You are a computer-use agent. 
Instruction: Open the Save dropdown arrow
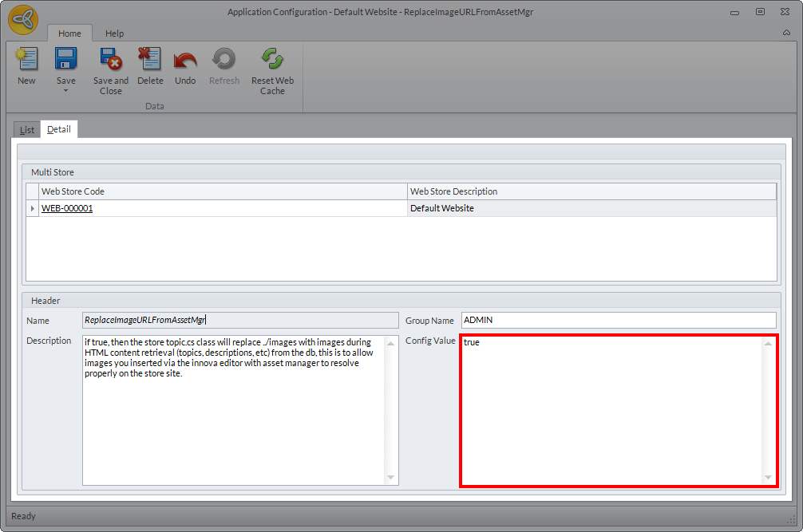(x=65, y=90)
